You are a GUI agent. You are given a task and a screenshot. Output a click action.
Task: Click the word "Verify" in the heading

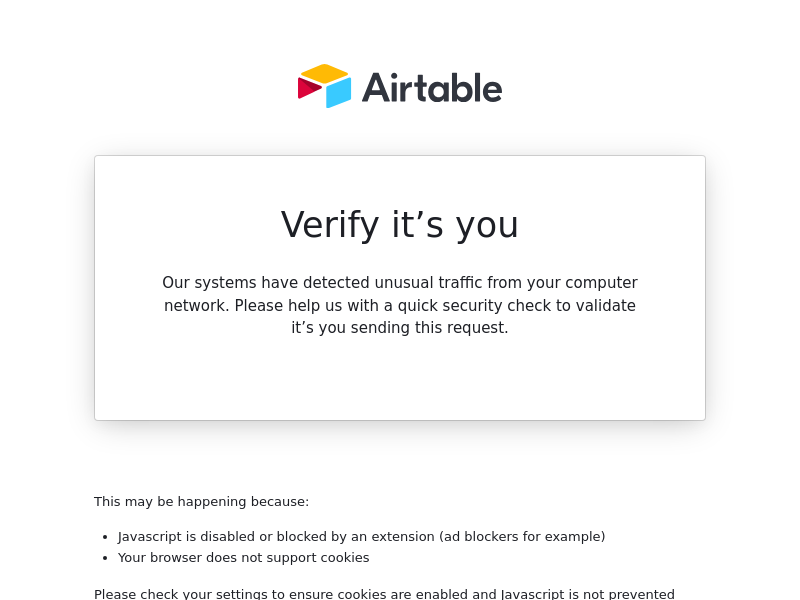point(330,224)
